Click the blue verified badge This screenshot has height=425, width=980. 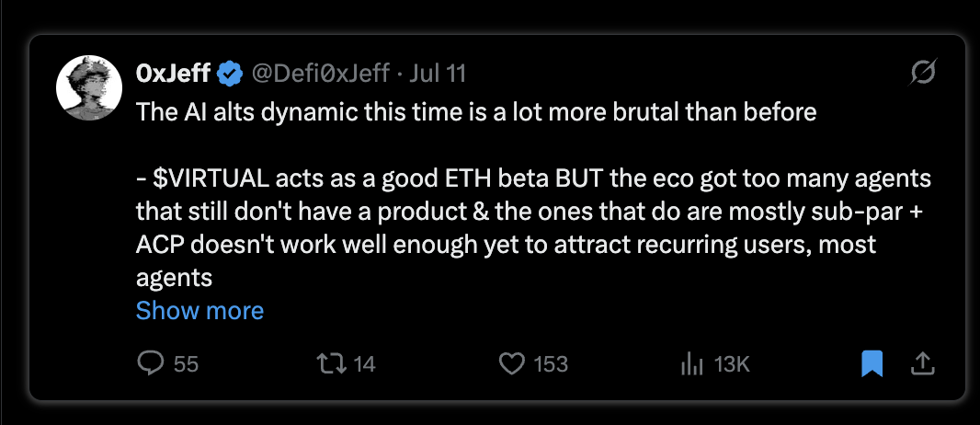[231, 75]
